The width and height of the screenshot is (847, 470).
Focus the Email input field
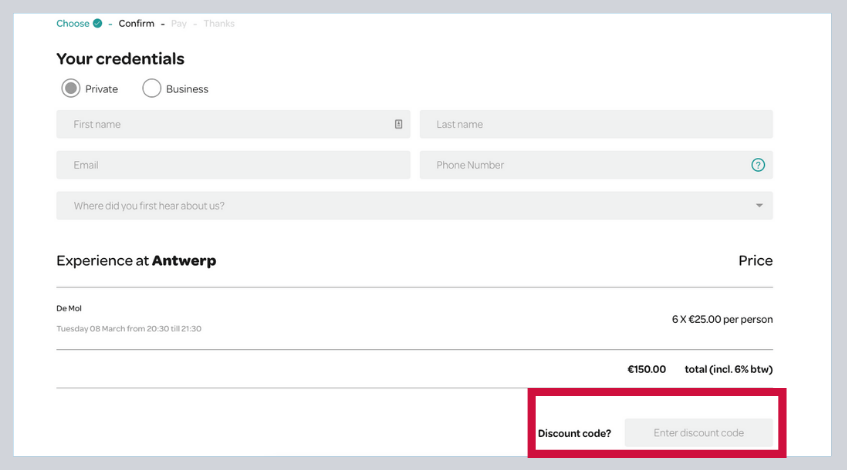point(233,165)
